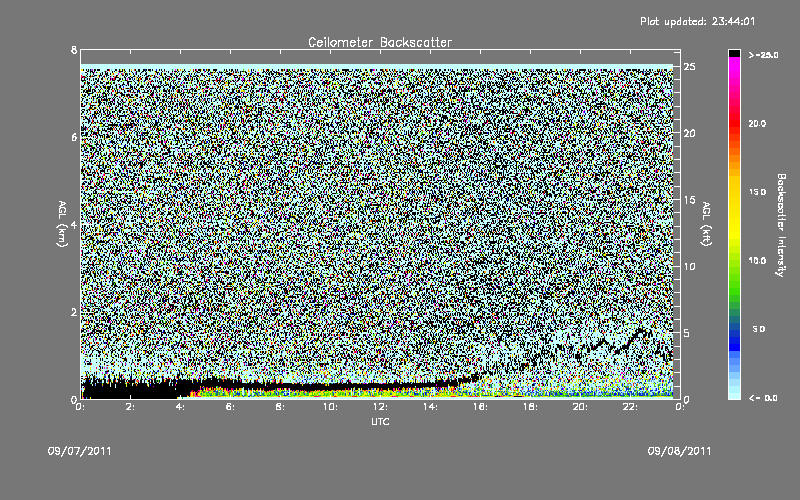Select the '18:' hour tick on UTC axis
Screen dimensions: 800x500
coord(530,407)
